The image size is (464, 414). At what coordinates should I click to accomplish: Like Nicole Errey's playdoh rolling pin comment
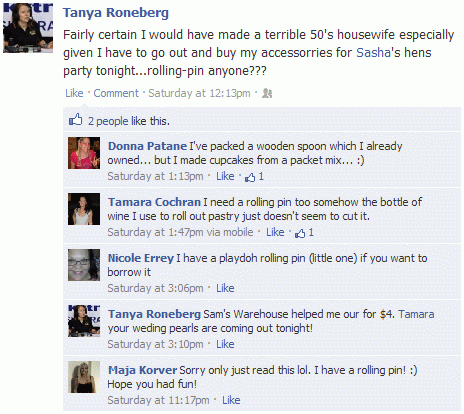(x=225, y=288)
